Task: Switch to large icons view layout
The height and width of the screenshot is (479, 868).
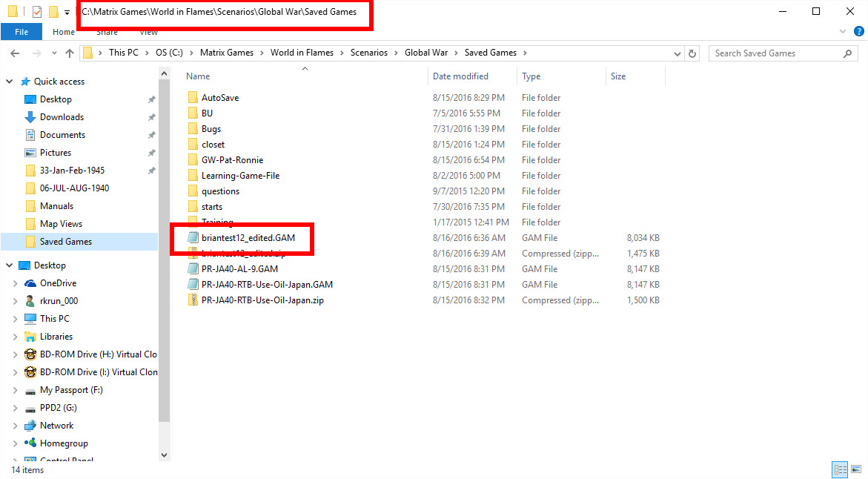Action: point(855,469)
